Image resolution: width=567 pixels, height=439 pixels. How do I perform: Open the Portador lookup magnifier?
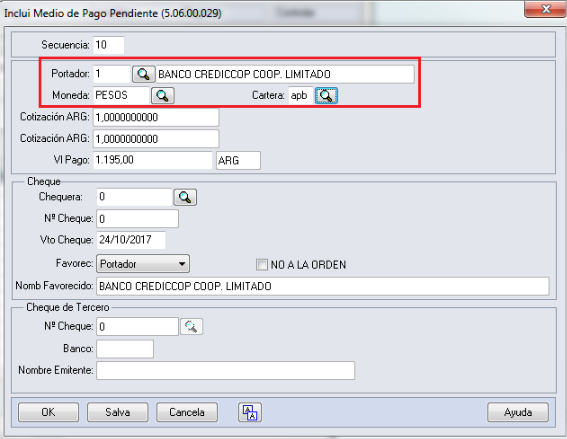pyautogui.click(x=144, y=74)
